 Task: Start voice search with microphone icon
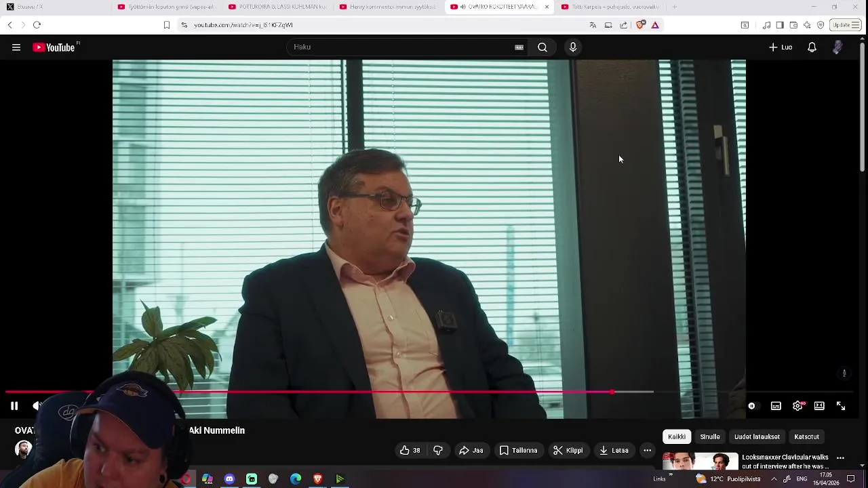click(573, 47)
